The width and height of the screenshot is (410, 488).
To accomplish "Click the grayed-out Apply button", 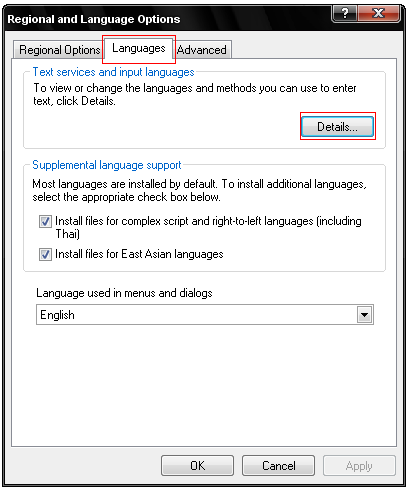I will pos(359,466).
